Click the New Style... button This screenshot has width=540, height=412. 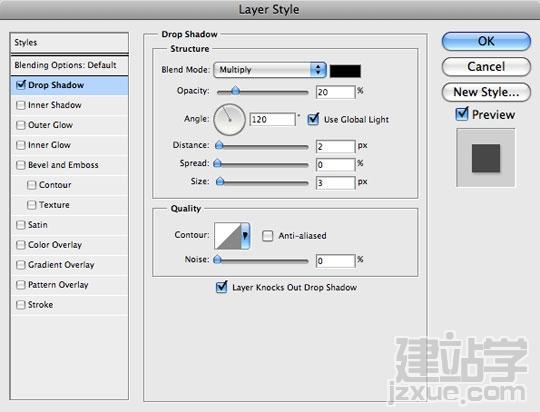[486, 92]
